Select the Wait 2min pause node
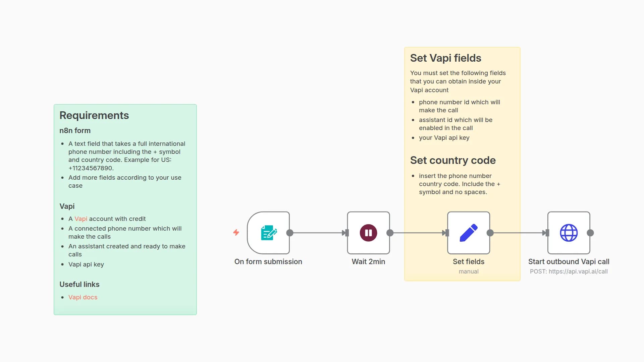 pos(368,233)
